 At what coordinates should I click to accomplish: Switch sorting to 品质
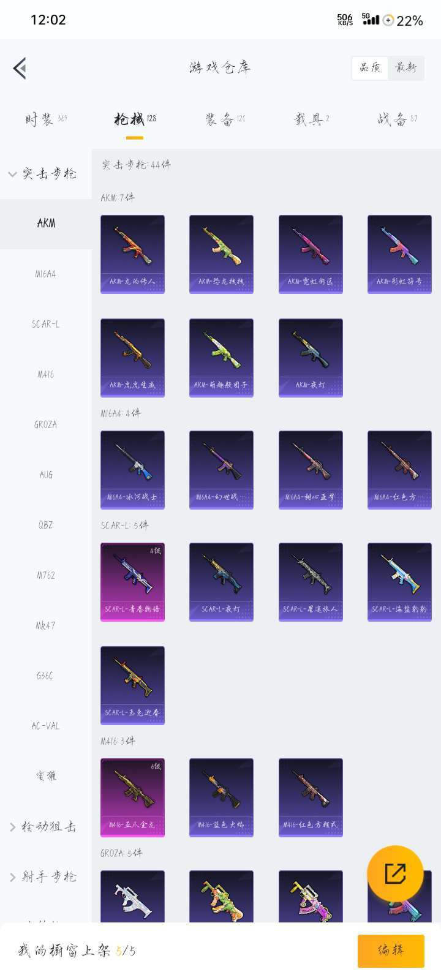pyautogui.click(x=370, y=68)
